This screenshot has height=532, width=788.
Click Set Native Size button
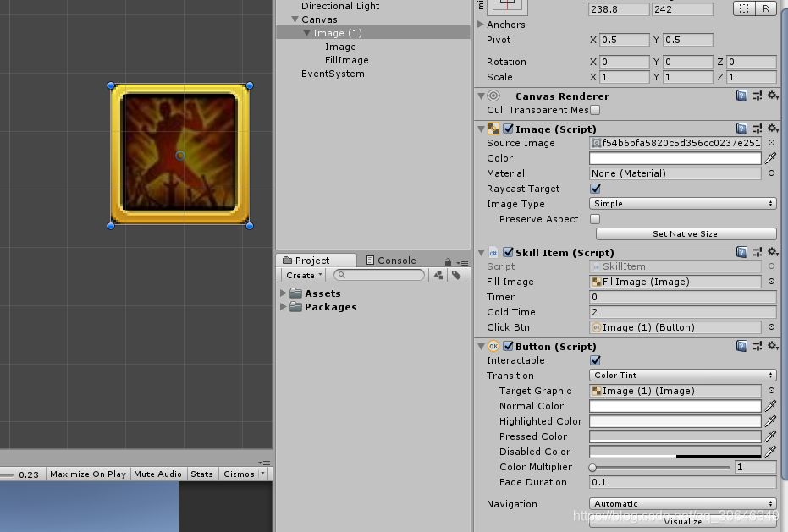[x=686, y=233]
